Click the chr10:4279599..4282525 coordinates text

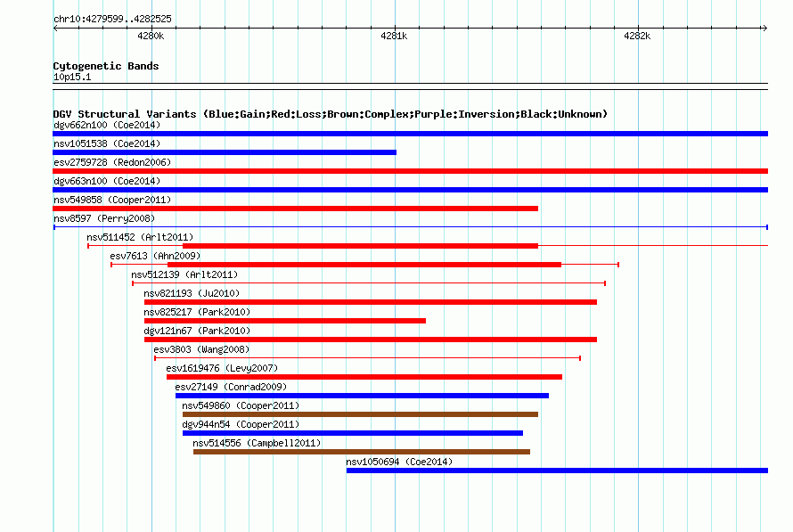point(112,20)
